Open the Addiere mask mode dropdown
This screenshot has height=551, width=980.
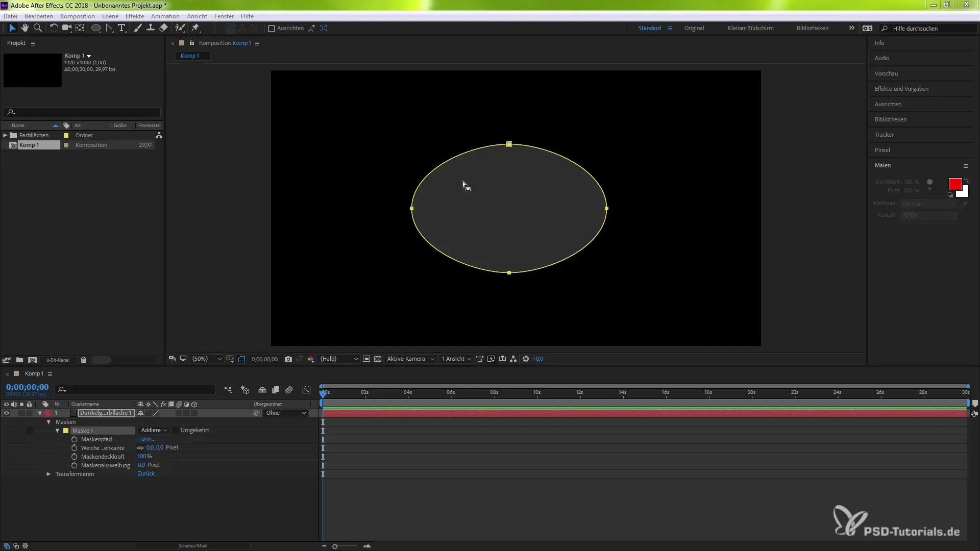pyautogui.click(x=154, y=431)
